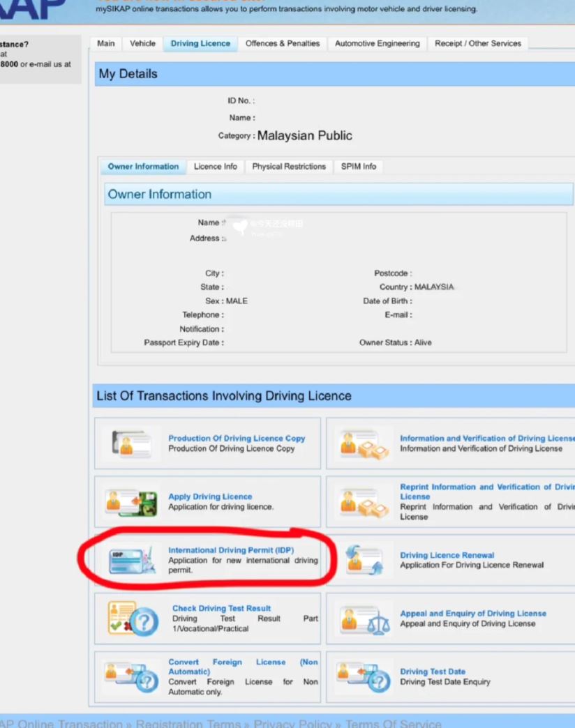
Task: Open the Vehicle tab
Action: pos(142,43)
